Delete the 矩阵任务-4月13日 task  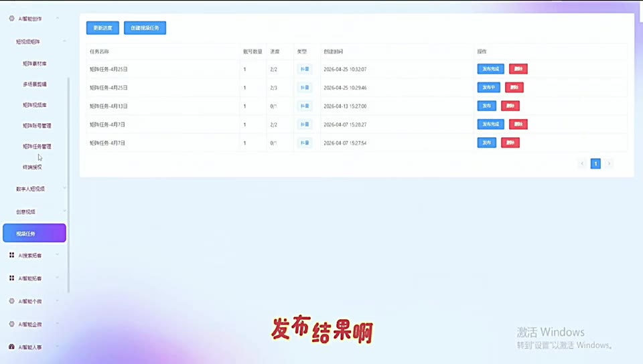pyautogui.click(x=510, y=106)
